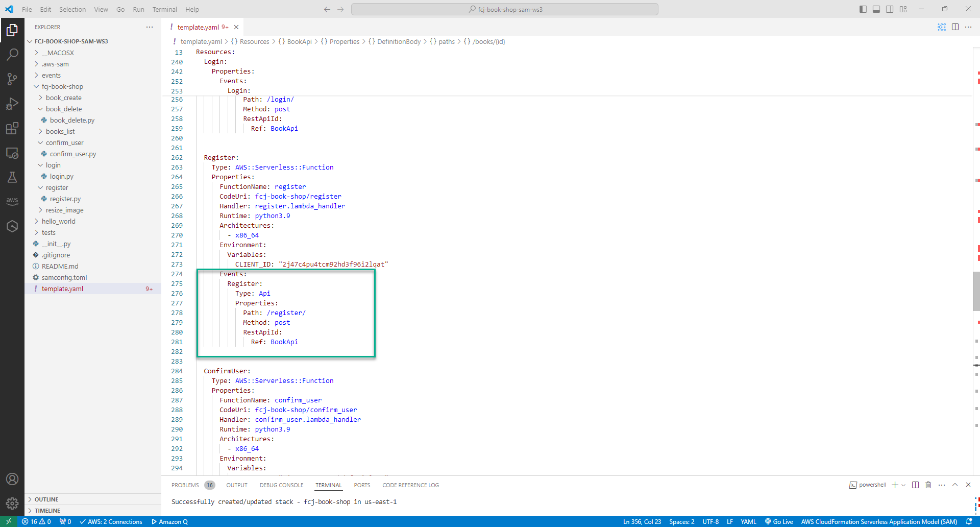Open the new terminal profile dropdown arrow
The height and width of the screenshot is (527, 980).
click(903, 485)
